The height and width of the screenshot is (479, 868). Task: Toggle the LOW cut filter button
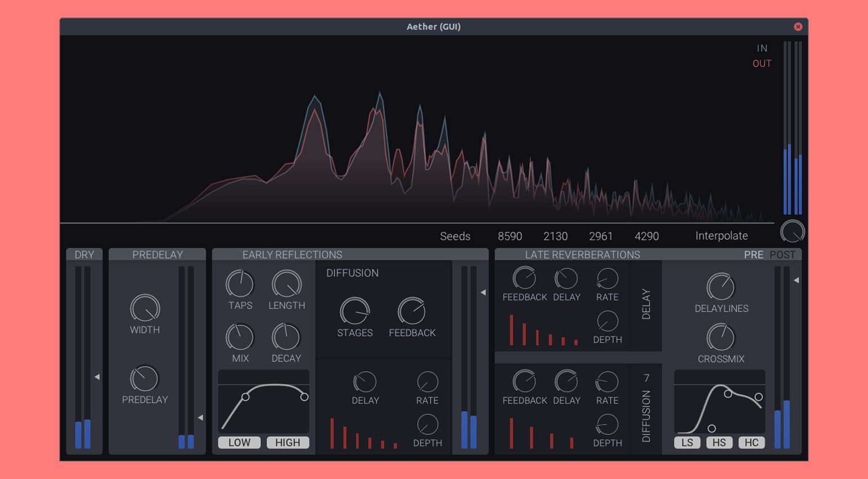pyautogui.click(x=239, y=442)
